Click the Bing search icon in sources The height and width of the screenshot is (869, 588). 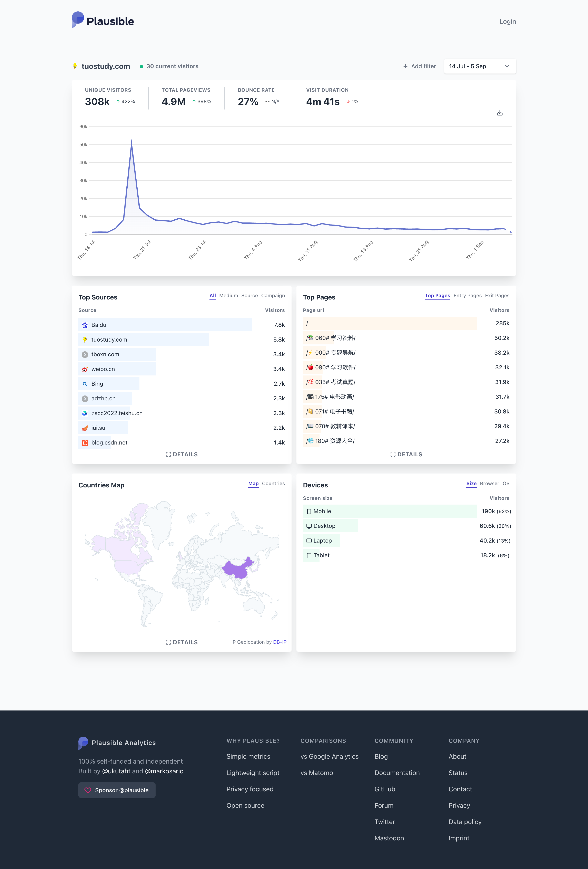85,384
